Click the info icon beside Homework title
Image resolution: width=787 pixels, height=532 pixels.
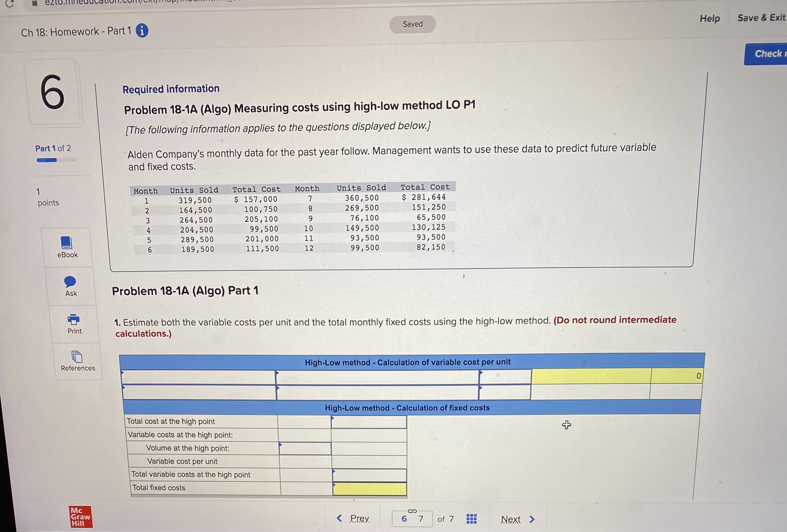142,31
